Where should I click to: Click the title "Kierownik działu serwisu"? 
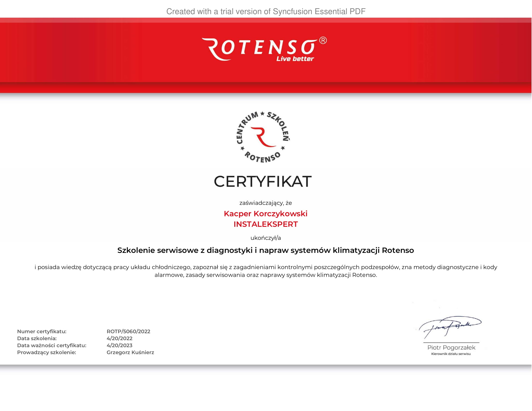[x=451, y=354]
